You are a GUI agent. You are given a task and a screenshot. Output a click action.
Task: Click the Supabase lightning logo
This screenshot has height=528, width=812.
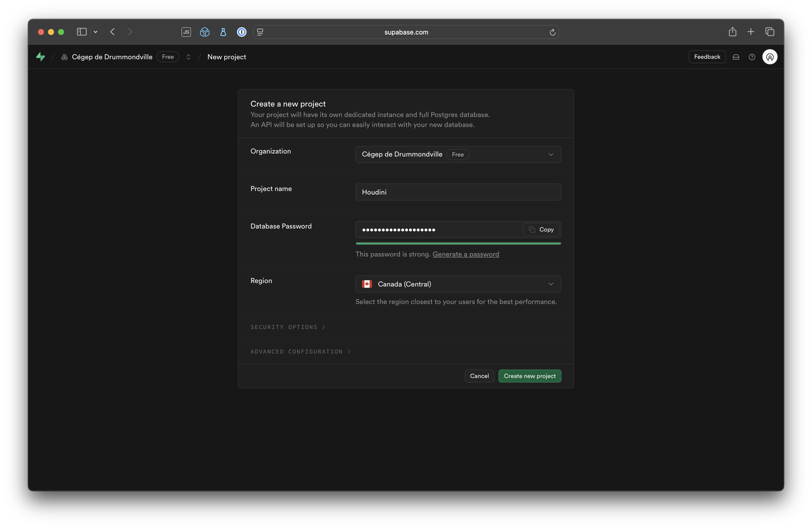pos(40,56)
